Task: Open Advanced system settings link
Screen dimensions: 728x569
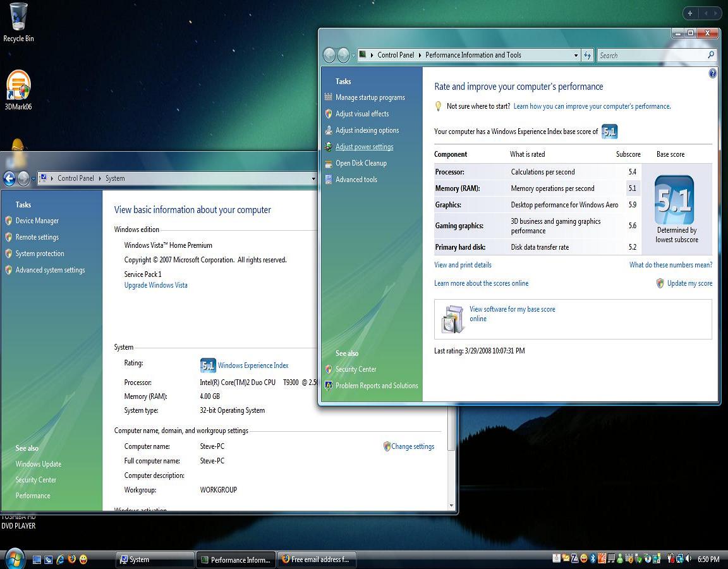Action: point(50,270)
